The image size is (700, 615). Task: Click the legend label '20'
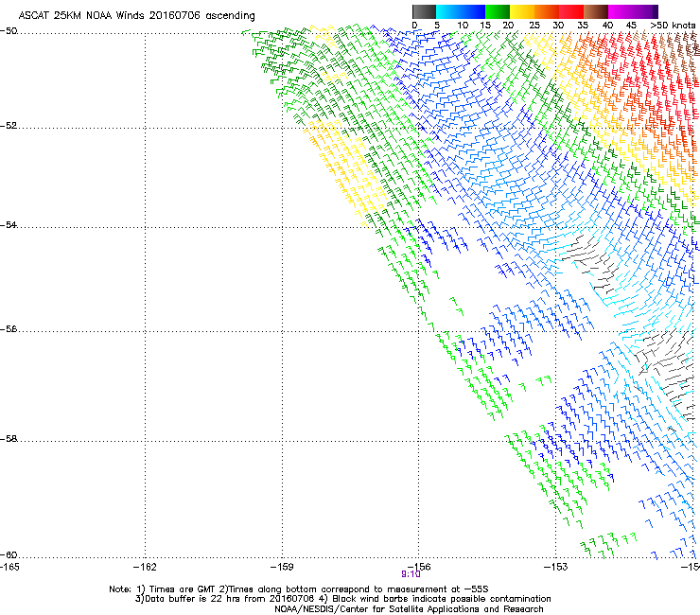(x=508, y=26)
